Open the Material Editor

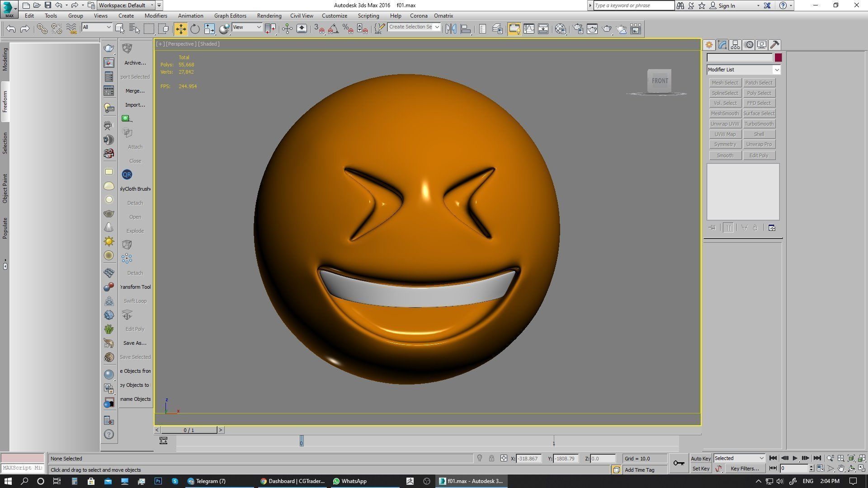pyautogui.click(x=561, y=29)
